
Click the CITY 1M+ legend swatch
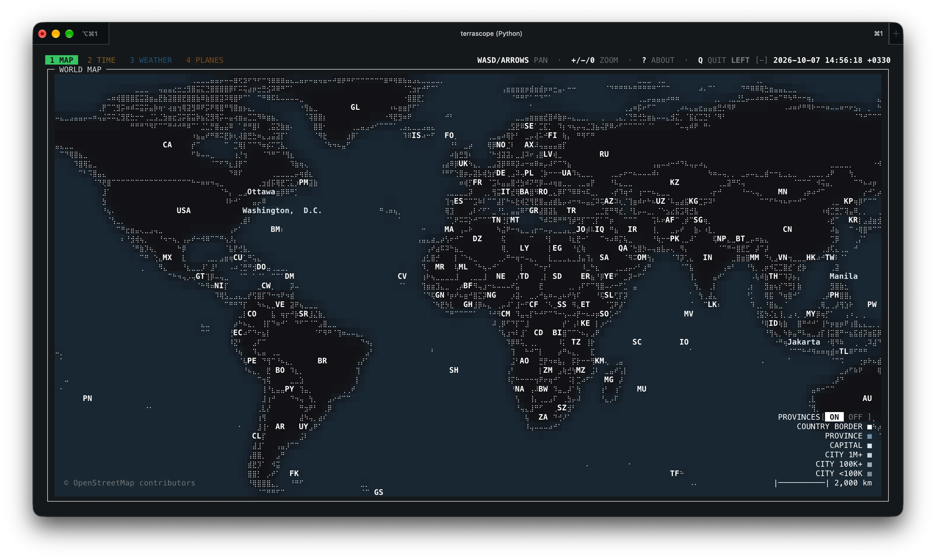pos(870,455)
